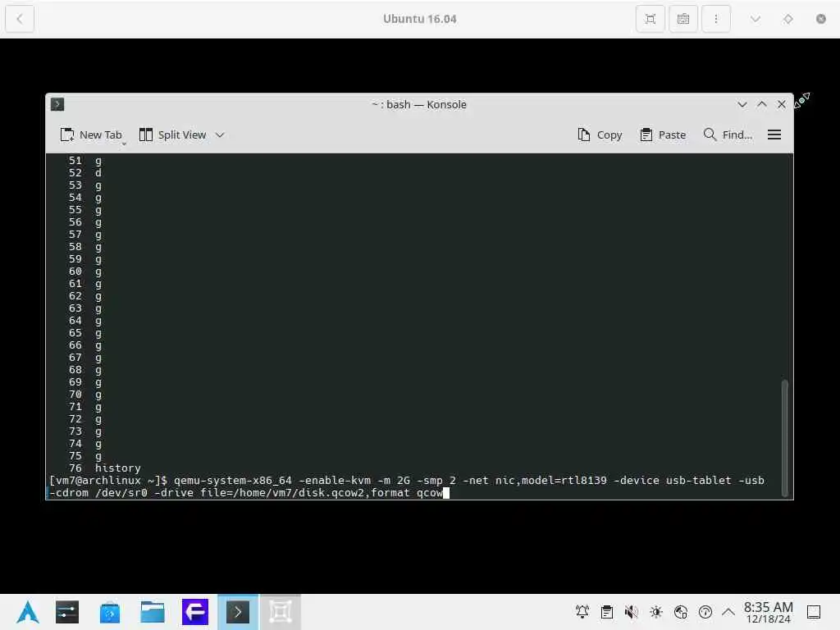Open the notifications bell in the system tray
This screenshot has width=840, height=630.
pyautogui.click(x=582, y=612)
